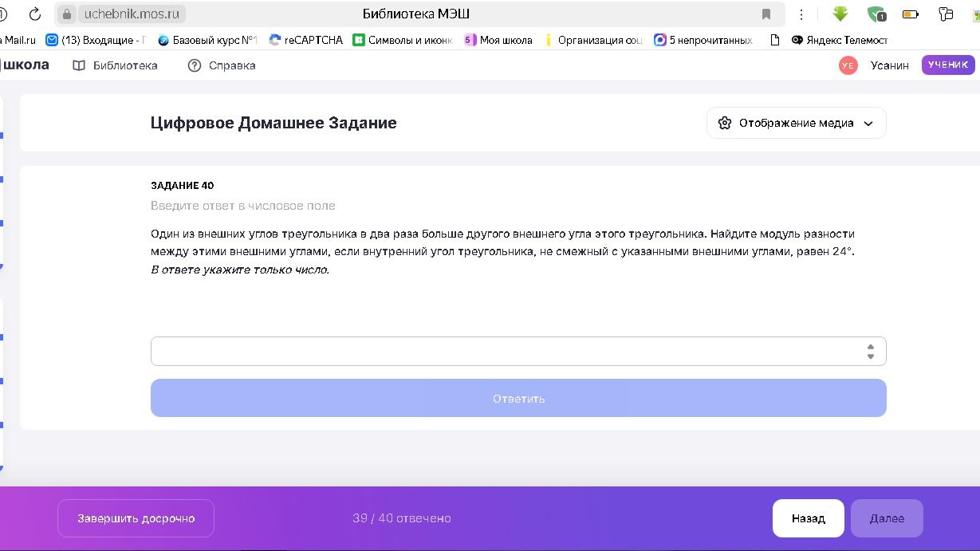Open the Базовый курс bookmark
The height and width of the screenshot is (551, 980).
(207, 40)
